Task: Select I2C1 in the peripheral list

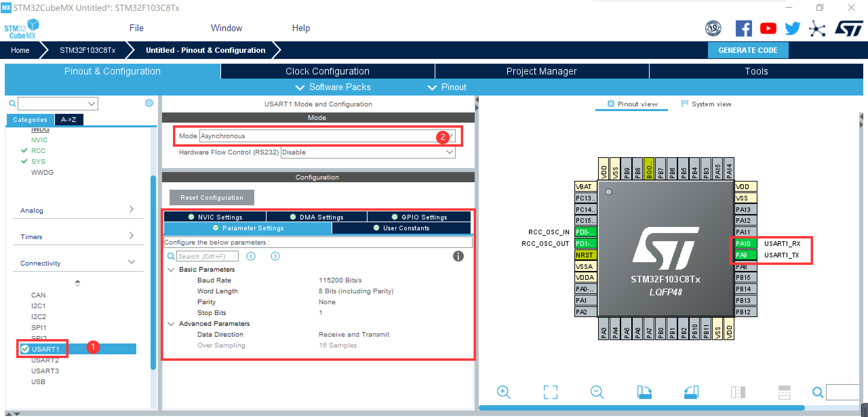Action: [x=38, y=306]
